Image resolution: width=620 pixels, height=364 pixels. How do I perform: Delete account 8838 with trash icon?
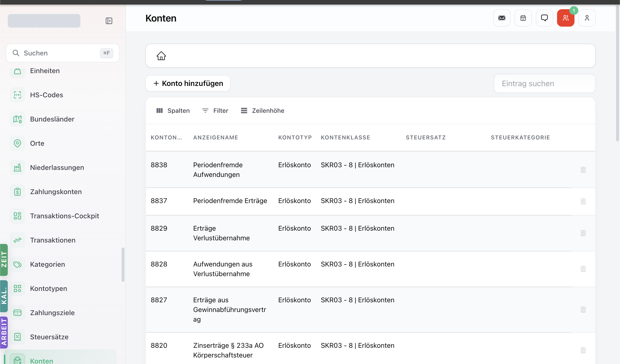click(x=583, y=170)
